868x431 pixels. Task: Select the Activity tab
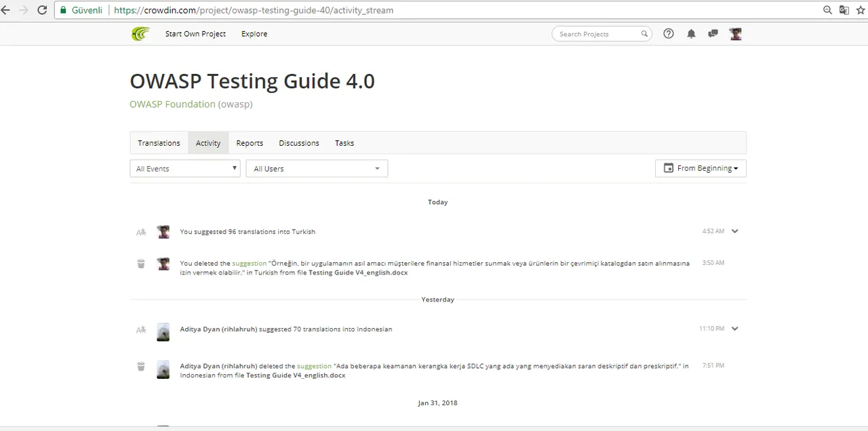[208, 143]
